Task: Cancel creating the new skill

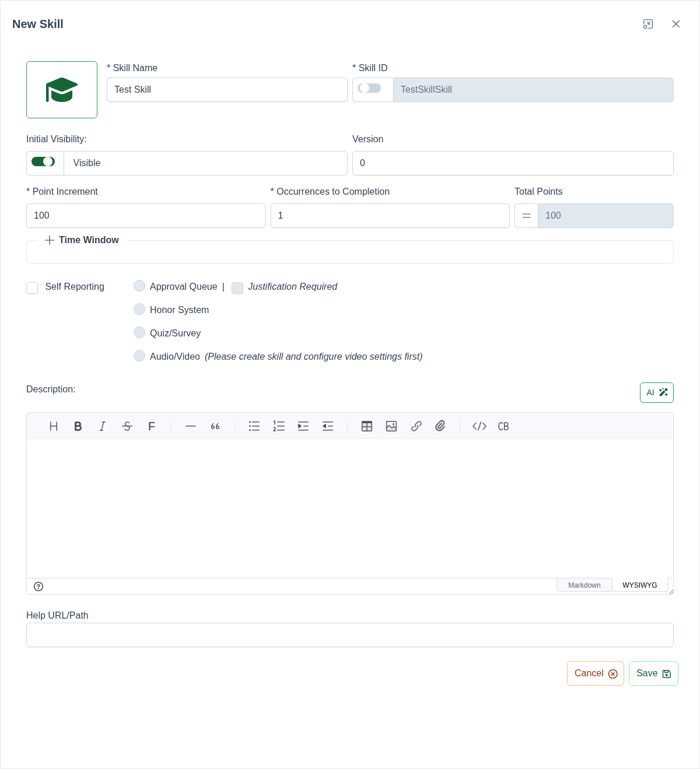Action: 596,673
